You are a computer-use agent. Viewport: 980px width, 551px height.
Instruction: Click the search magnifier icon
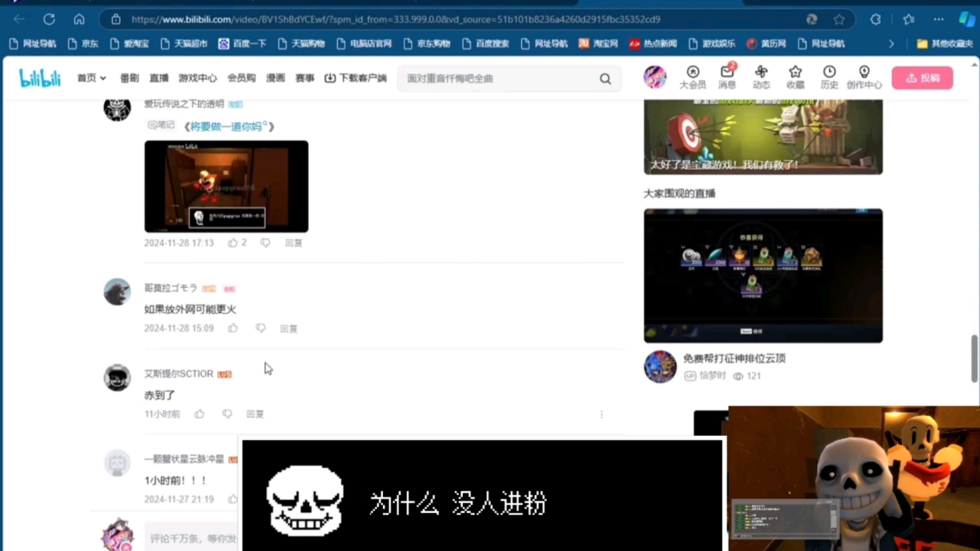tap(605, 79)
